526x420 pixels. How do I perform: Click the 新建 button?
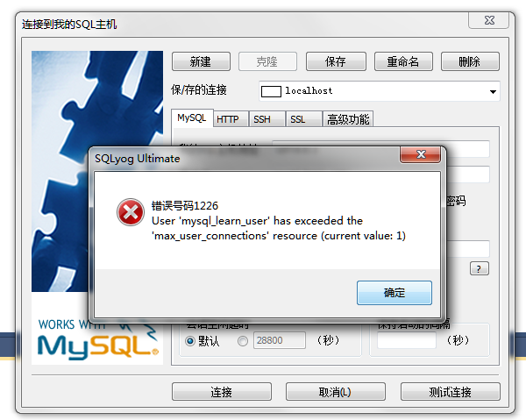tap(201, 61)
